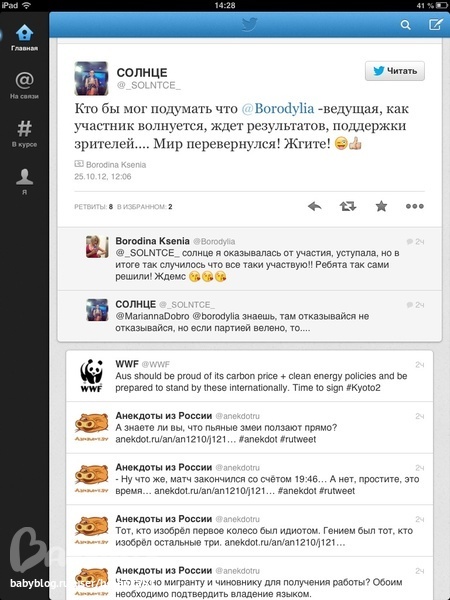
Task: Reply to the СОЛНЦЕ tweet
Action: [x=315, y=207]
